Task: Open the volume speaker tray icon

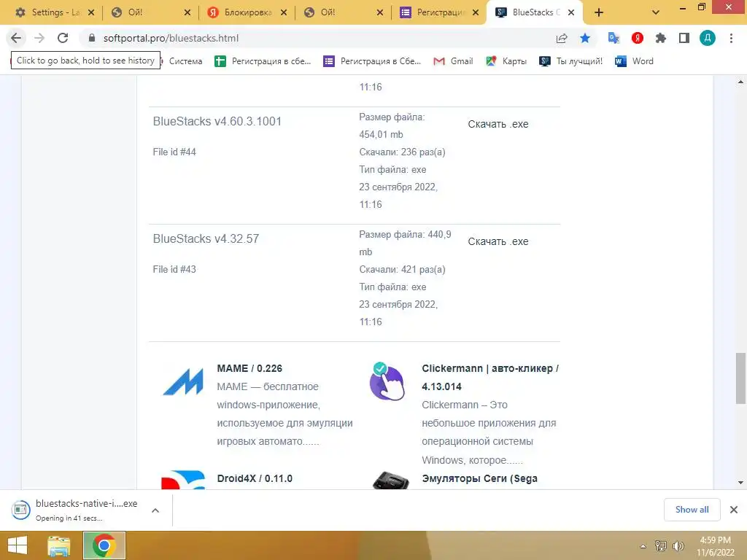Action: (x=678, y=545)
